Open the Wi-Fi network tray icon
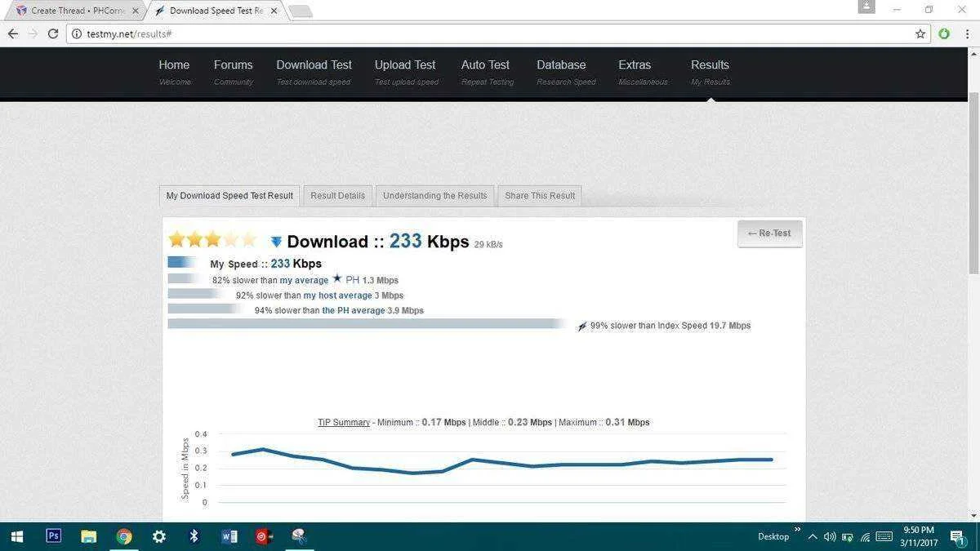The image size is (980, 551). coord(865,537)
